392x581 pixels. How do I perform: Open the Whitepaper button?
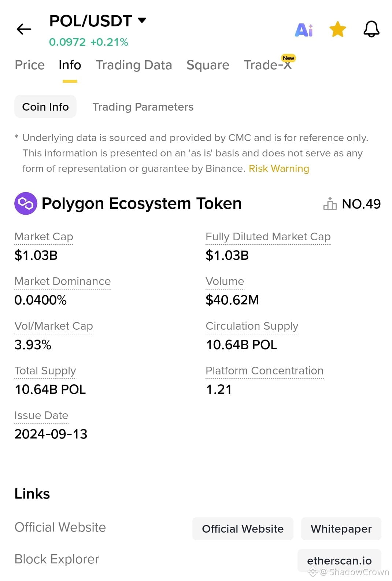click(341, 529)
